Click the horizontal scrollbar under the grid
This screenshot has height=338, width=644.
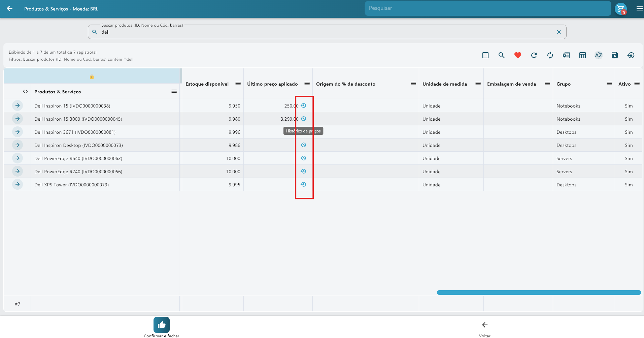pos(539,293)
